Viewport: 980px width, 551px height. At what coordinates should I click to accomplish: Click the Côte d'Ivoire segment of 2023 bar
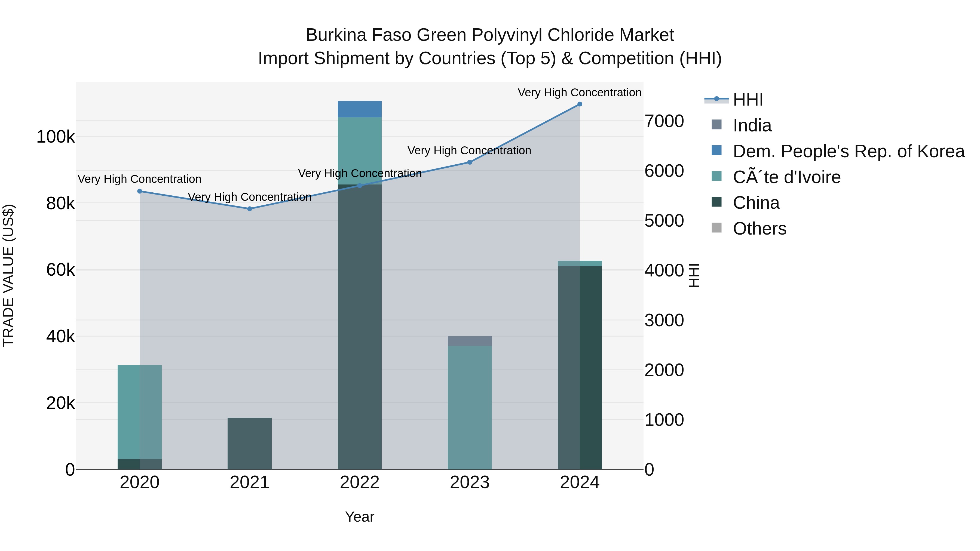470,408
